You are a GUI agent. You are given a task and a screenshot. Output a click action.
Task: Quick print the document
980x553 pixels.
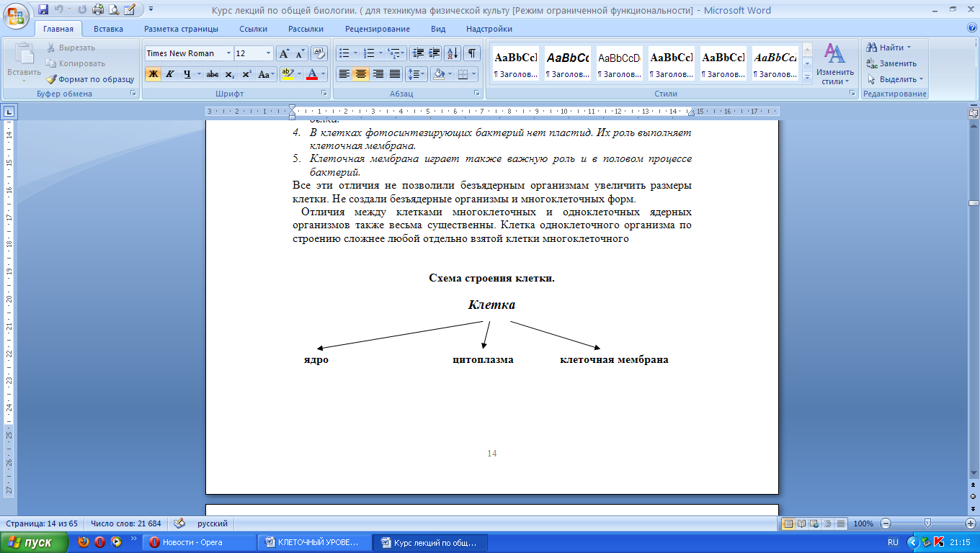tap(99, 9)
